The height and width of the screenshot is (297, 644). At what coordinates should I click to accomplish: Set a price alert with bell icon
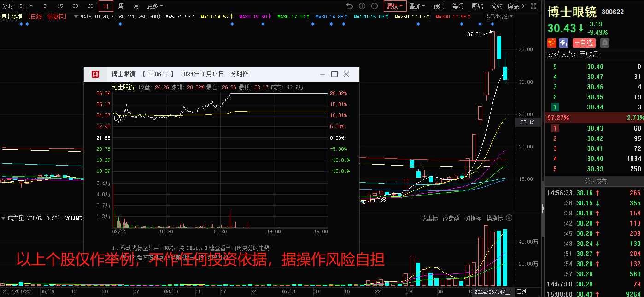605,43
